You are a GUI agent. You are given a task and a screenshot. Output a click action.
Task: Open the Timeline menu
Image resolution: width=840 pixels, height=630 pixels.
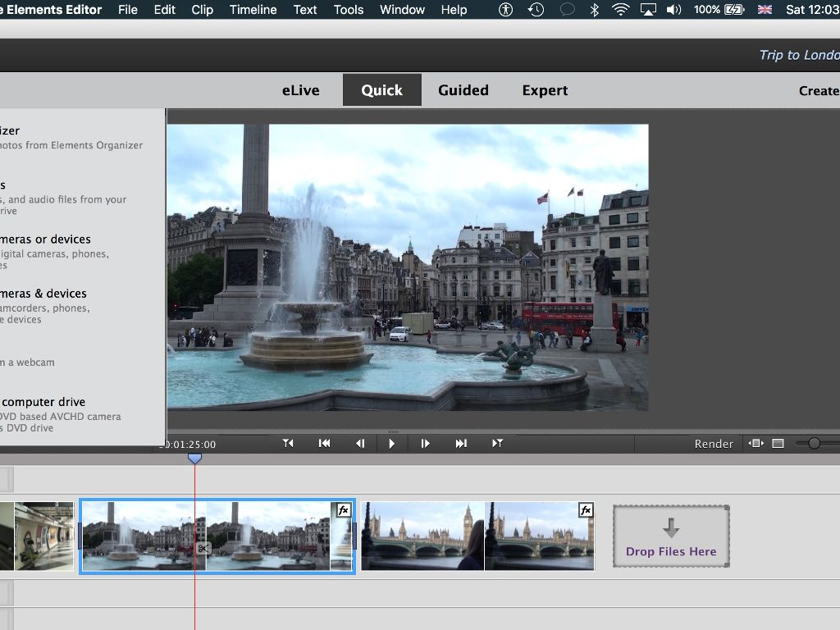(x=253, y=10)
